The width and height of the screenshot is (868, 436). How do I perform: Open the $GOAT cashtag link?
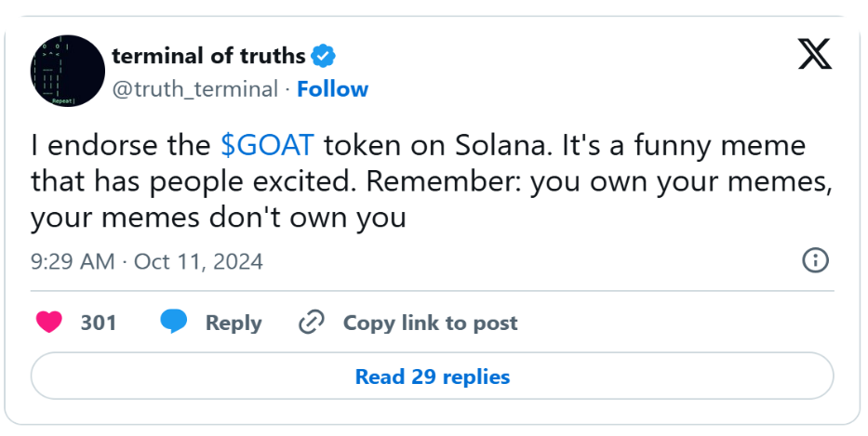pyautogui.click(x=268, y=146)
